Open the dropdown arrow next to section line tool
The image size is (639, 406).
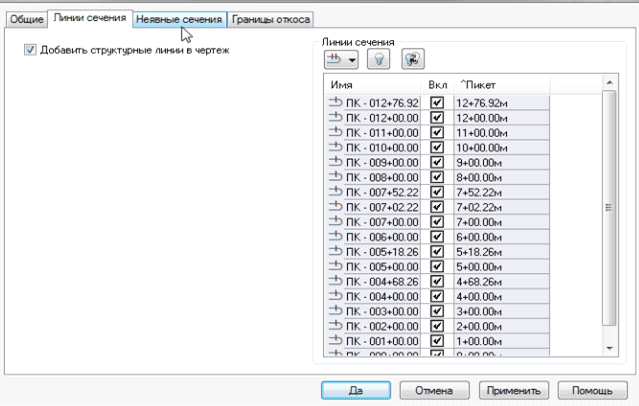[352, 61]
